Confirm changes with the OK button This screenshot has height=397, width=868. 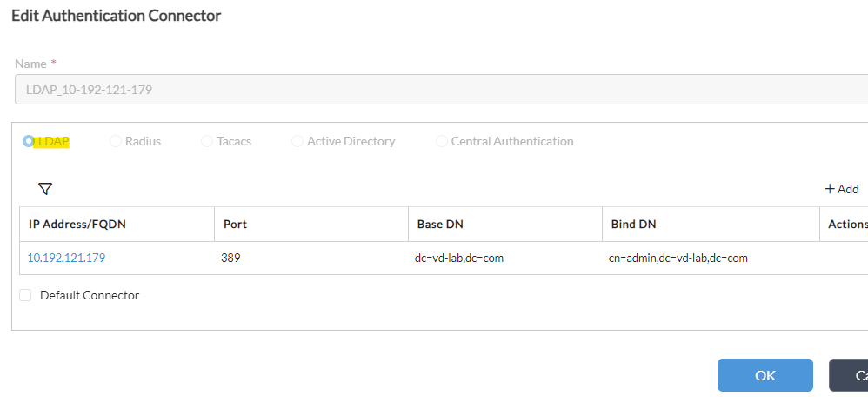click(x=765, y=375)
